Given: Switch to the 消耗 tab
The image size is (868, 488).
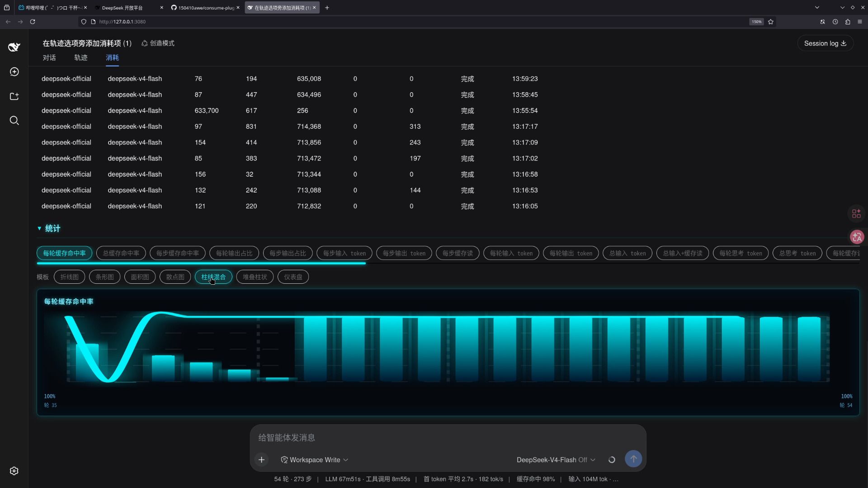Looking at the screenshot, I should pyautogui.click(x=112, y=58).
